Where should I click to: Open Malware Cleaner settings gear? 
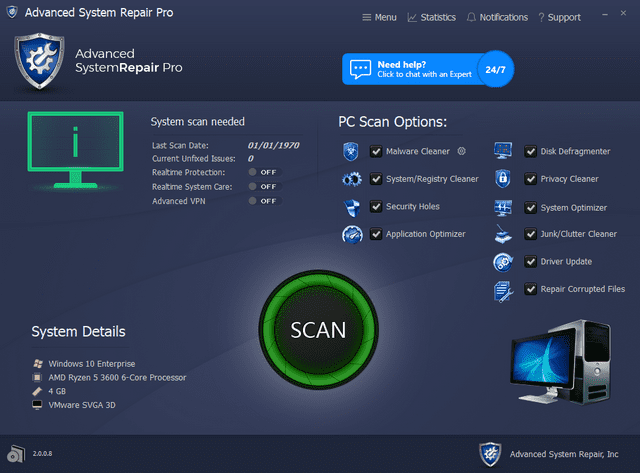(462, 152)
